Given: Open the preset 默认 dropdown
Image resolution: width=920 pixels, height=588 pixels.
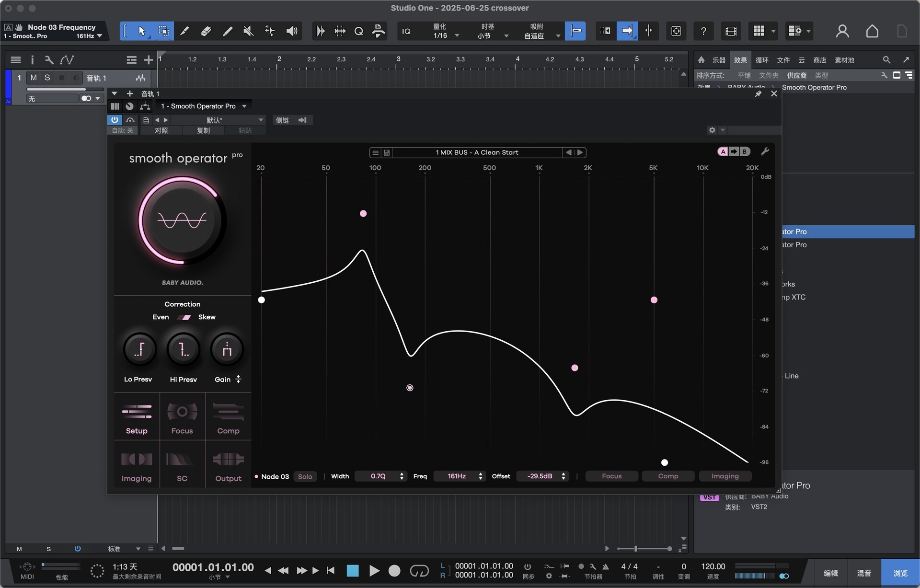Looking at the screenshot, I should 218,120.
